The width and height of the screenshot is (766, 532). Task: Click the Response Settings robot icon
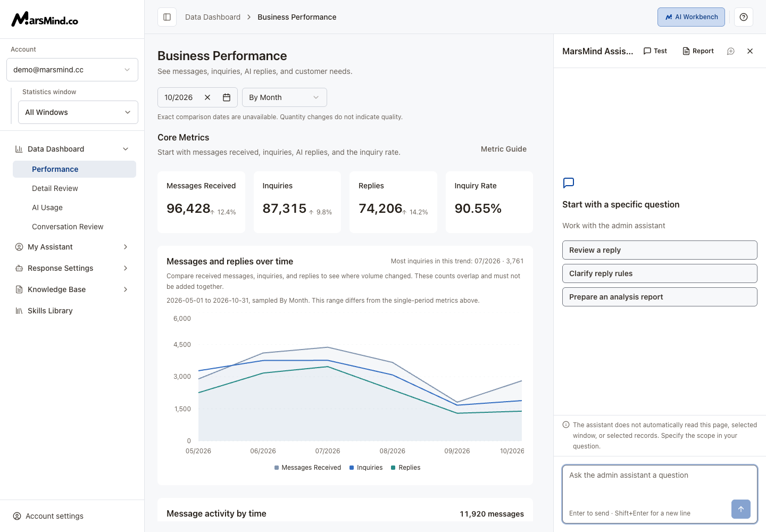(x=19, y=268)
